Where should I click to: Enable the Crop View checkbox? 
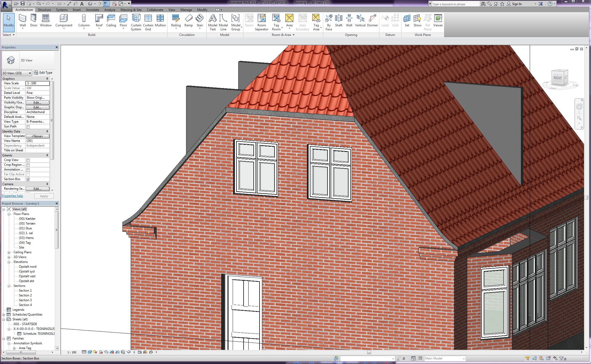[x=28, y=160]
